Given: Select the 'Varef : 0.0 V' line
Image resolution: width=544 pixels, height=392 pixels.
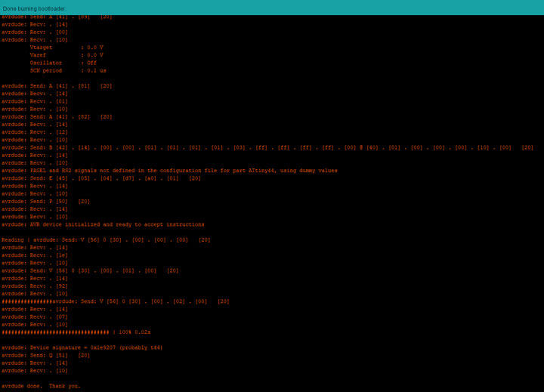Looking at the screenshot, I should click(66, 55).
